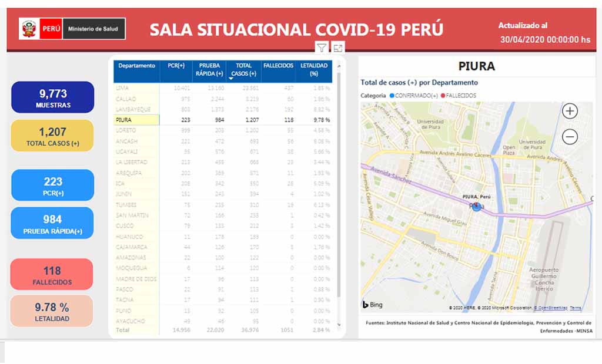Select the LA LIBERTAD row
Screen dimensions: 602x364
pos(223,162)
